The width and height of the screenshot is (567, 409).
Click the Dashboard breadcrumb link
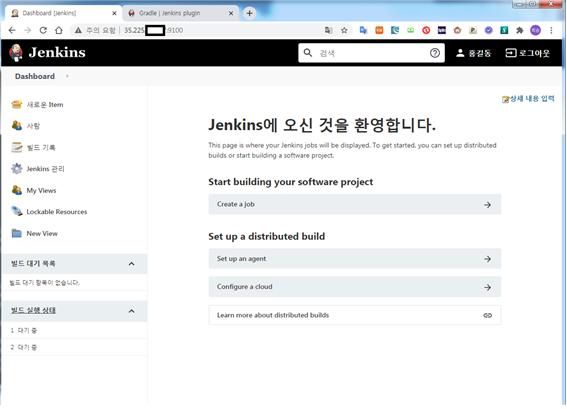click(x=35, y=76)
